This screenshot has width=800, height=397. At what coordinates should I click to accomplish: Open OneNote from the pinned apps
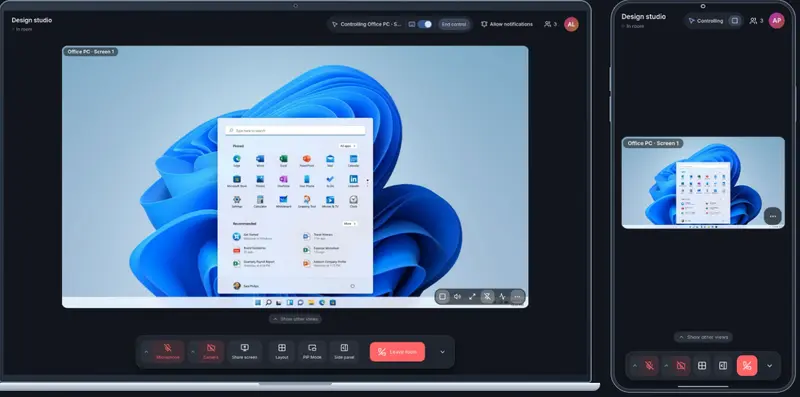(283, 181)
